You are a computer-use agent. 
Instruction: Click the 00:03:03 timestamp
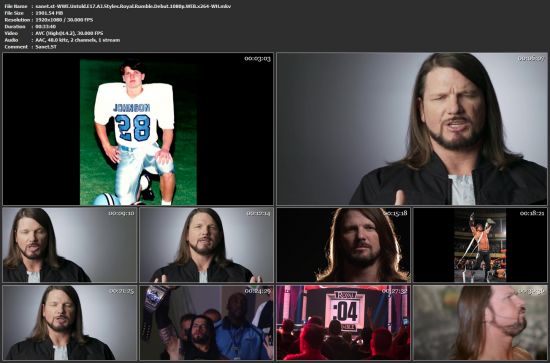(257, 59)
